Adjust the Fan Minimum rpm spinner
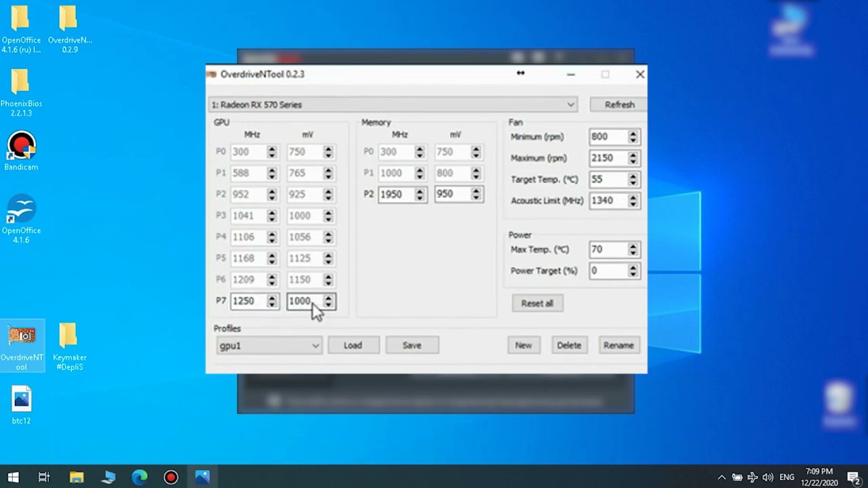868x488 pixels. pyautogui.click(x=633, y=136)
